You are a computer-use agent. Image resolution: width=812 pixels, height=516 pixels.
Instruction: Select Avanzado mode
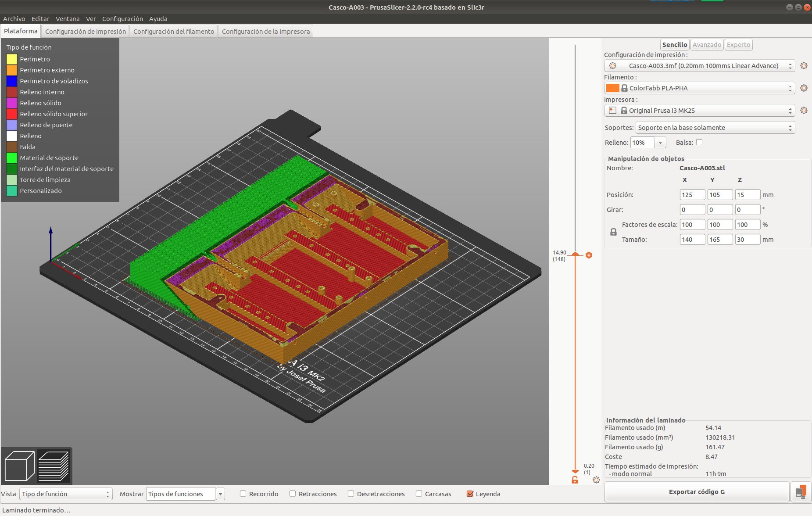[x=707, y=44]
